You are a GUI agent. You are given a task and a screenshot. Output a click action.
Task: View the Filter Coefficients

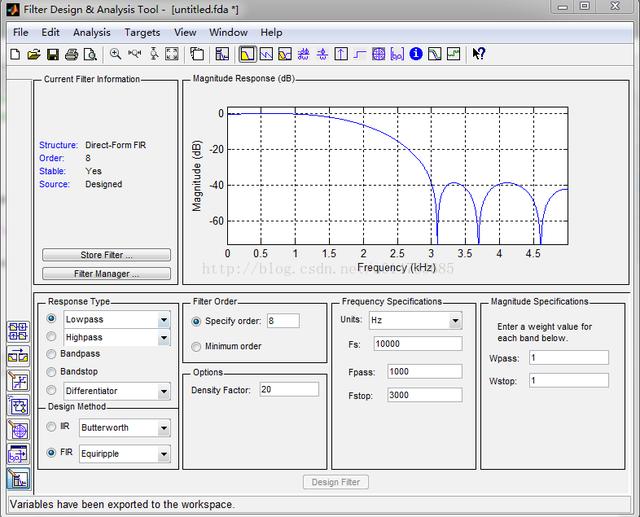pyautogui.click(x=397, y=54)
